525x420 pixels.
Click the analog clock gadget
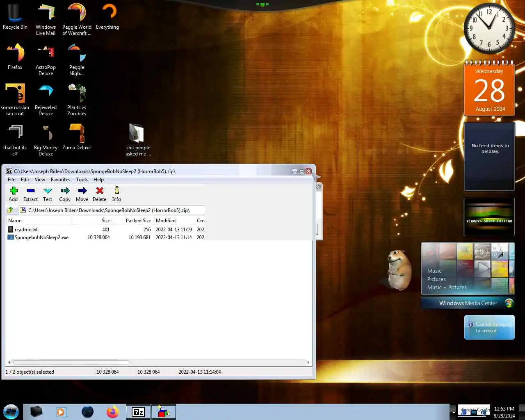(489, 28)
